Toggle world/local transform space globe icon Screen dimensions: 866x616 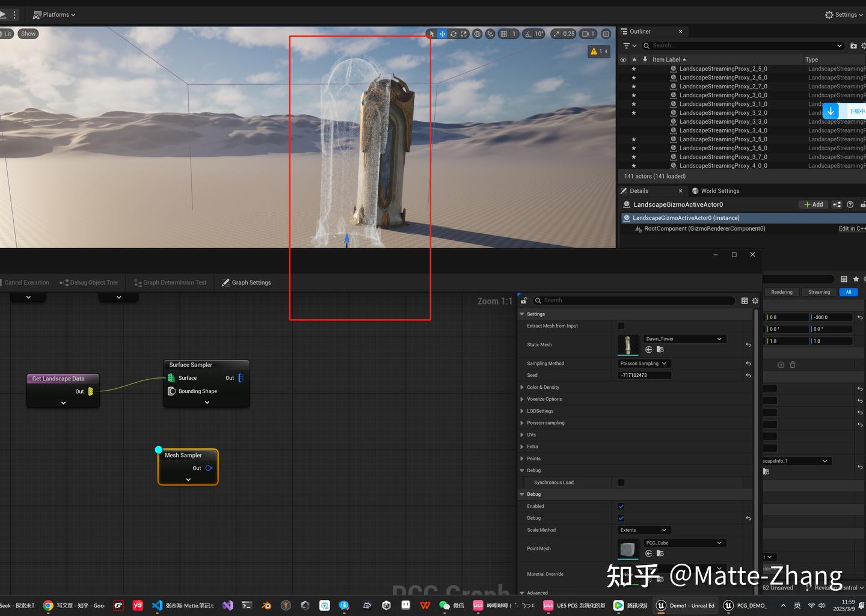click(x=477, y=34)
